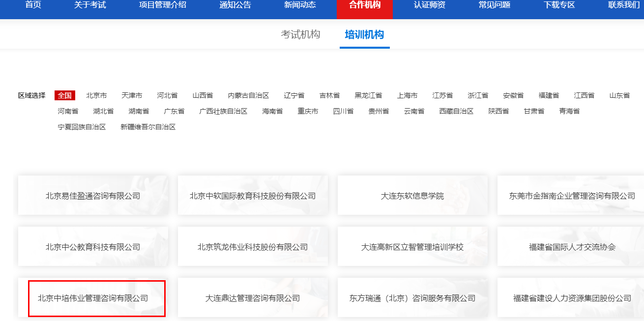Filter by 江西省 region
The height and width of the screenshot is (321, 644).
tap(584, 95)
